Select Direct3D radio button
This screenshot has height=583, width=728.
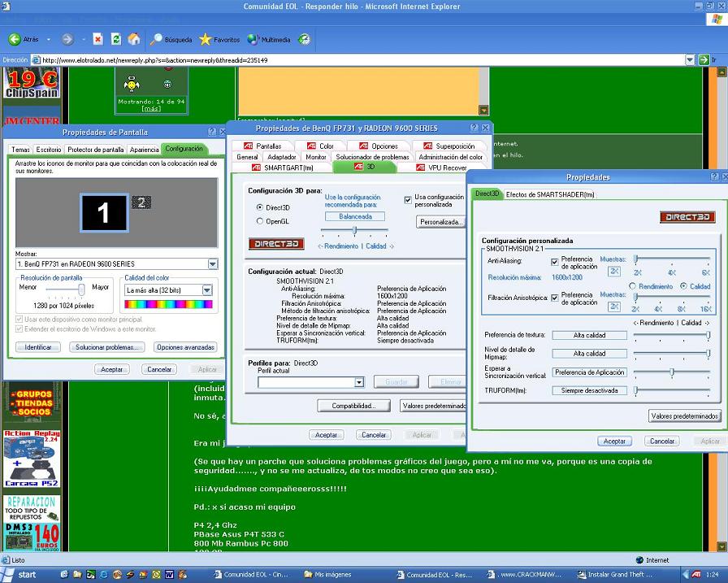click(x=259, y=207)
